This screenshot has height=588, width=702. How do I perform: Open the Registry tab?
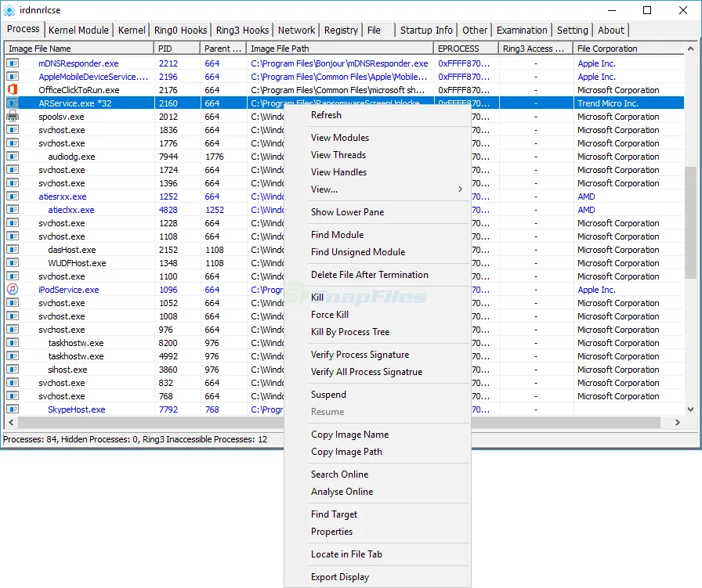point(341,30)
